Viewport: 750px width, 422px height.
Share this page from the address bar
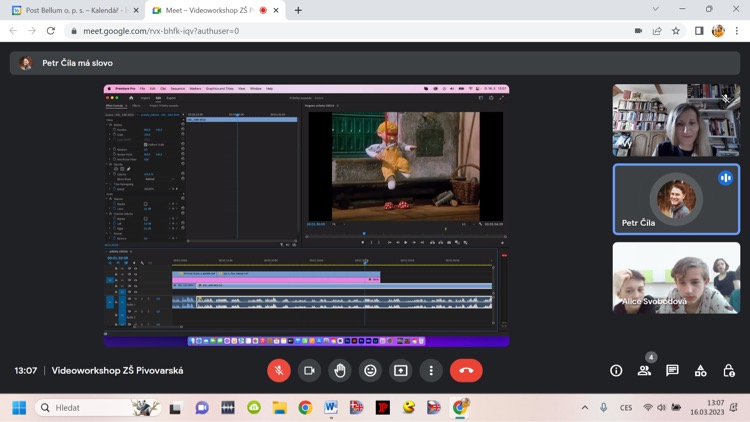[657, 31]
